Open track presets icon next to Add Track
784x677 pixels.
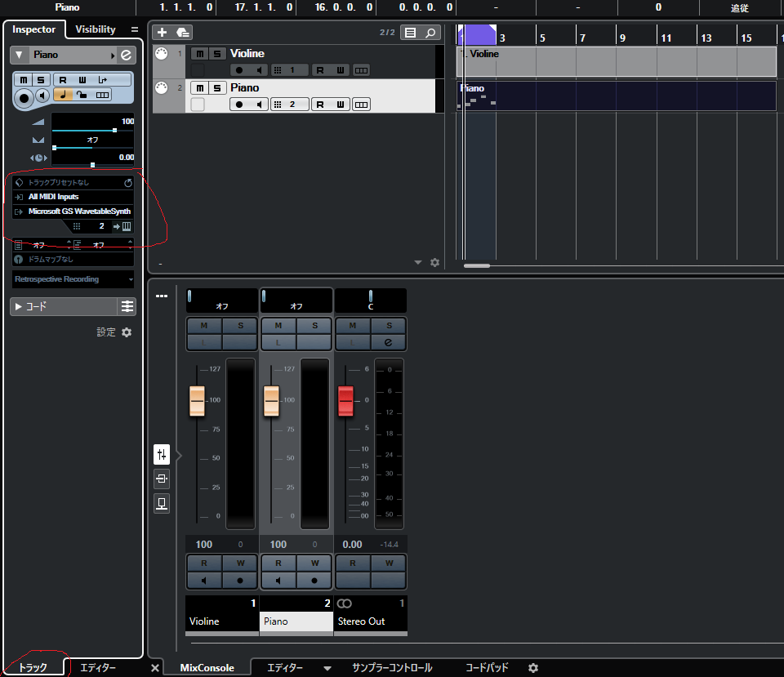click(182, 33)
